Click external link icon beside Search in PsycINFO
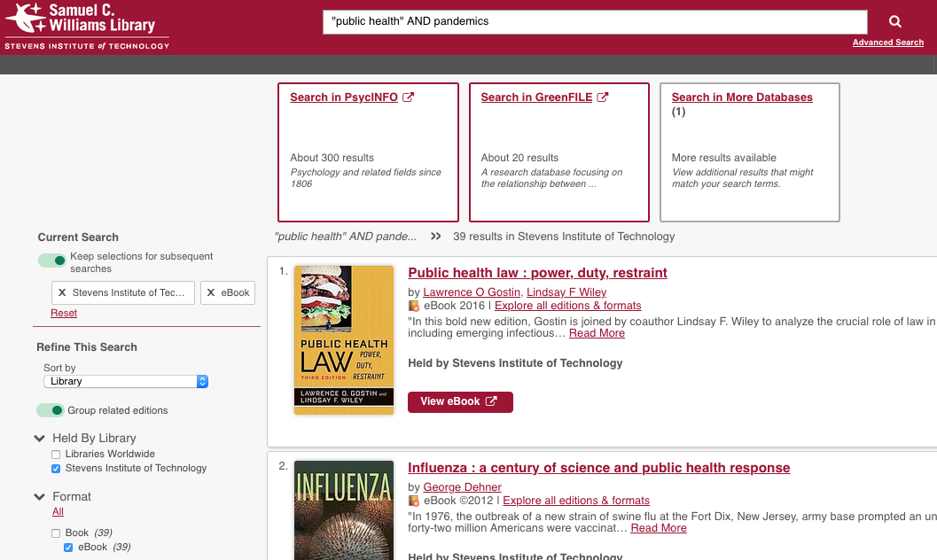 (x=408, y=97)
